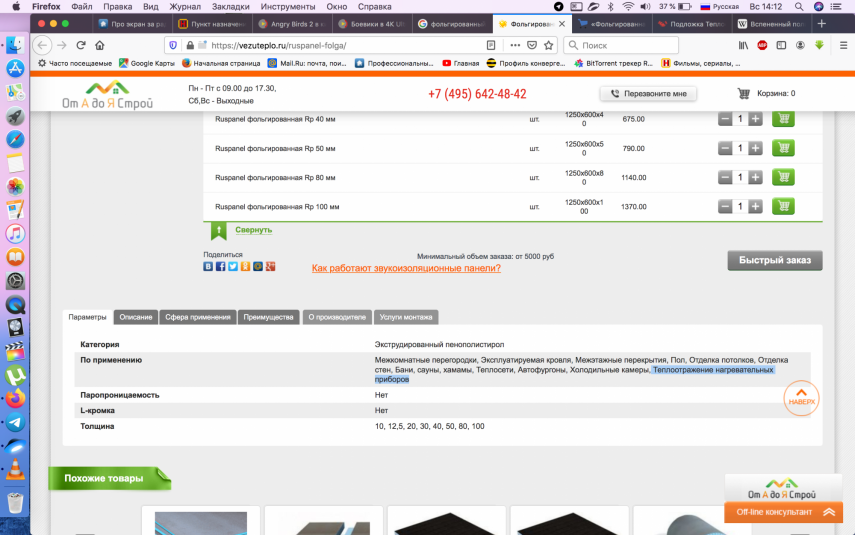Click the Поиск search field
The image size is (855, 535).
621,45
